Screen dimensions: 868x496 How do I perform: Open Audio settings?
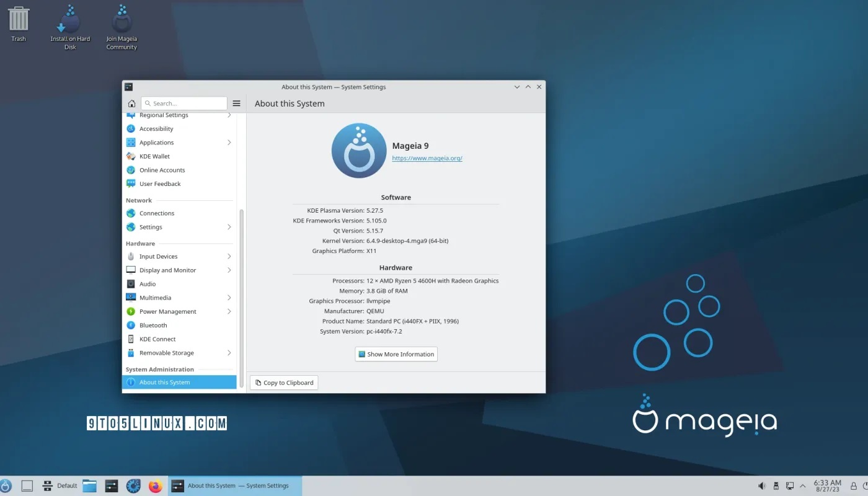pyautogui.click(x=180, y=284)
